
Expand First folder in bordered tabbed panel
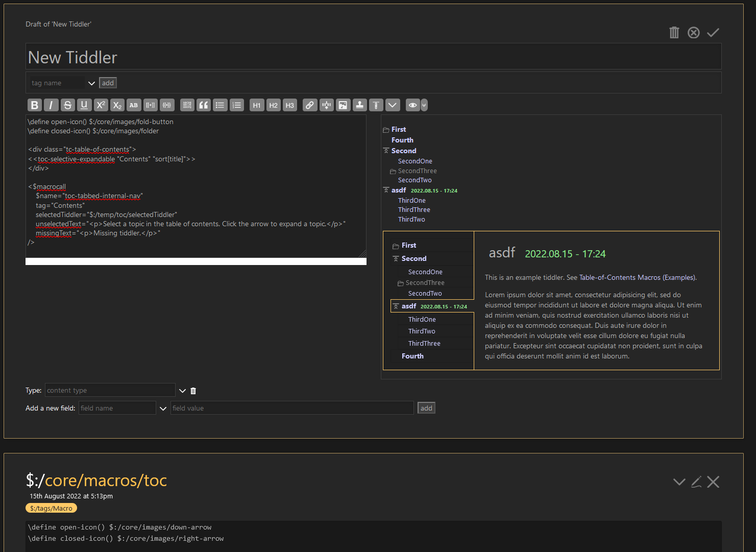(396, 246)
